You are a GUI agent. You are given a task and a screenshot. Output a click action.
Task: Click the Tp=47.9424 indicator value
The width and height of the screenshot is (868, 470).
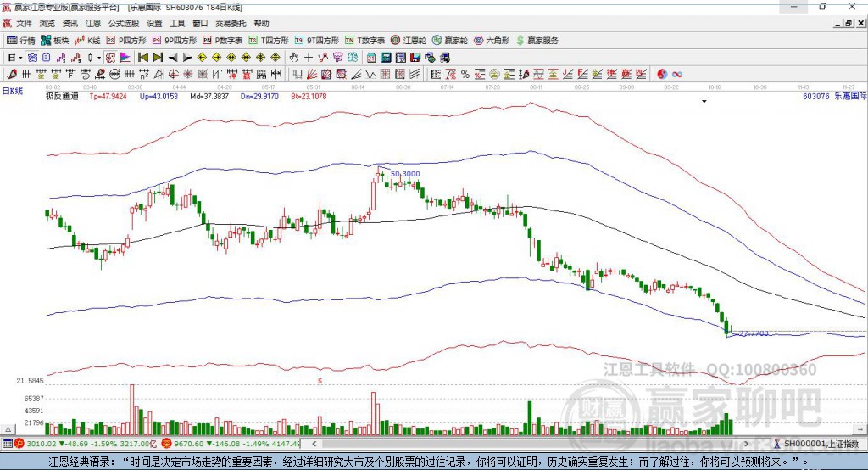108,96
